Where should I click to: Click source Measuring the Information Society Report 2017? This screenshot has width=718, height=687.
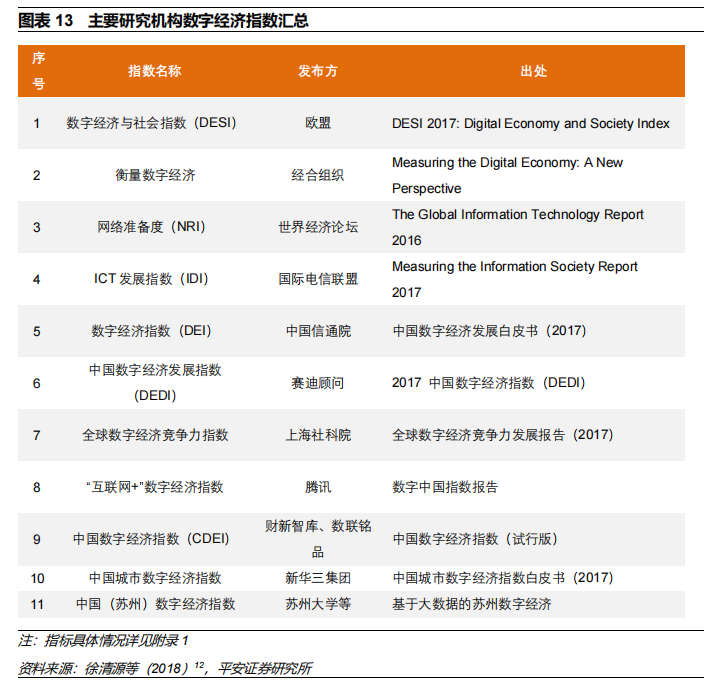[515, 279]
